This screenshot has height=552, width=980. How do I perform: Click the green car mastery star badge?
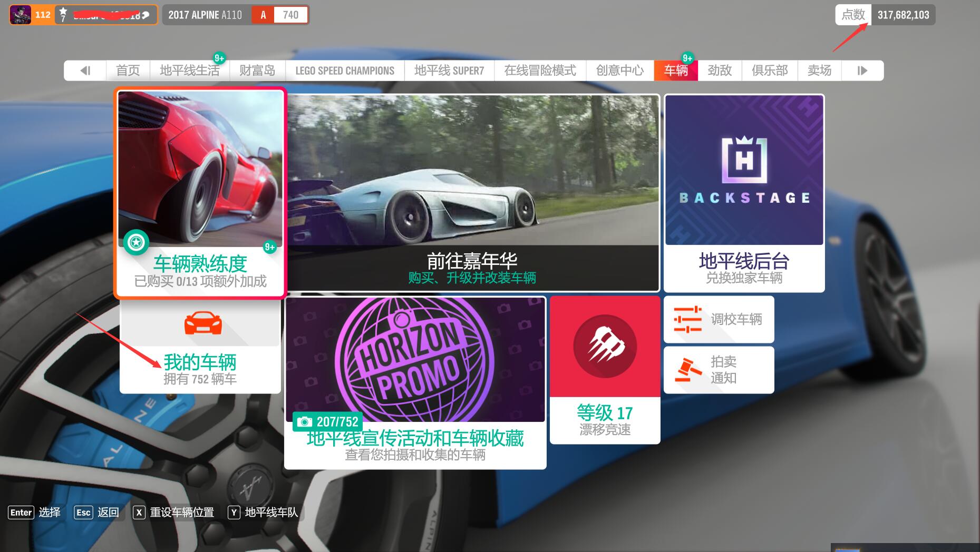coord(136,242)
